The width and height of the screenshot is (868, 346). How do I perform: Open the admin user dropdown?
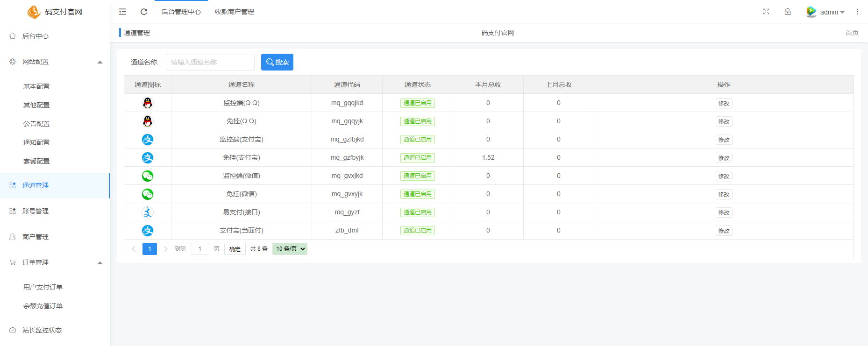826,12
